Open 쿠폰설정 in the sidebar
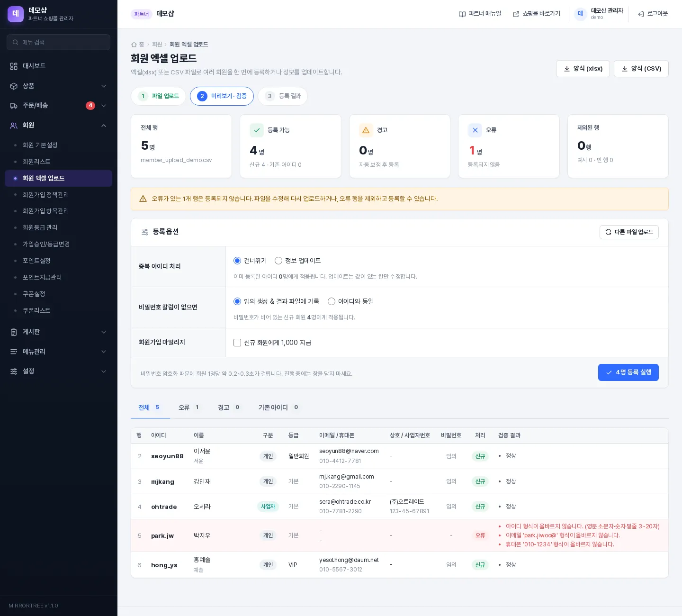Image resolution: width=682 pixels, height=616 pixels. coord(58,294)
